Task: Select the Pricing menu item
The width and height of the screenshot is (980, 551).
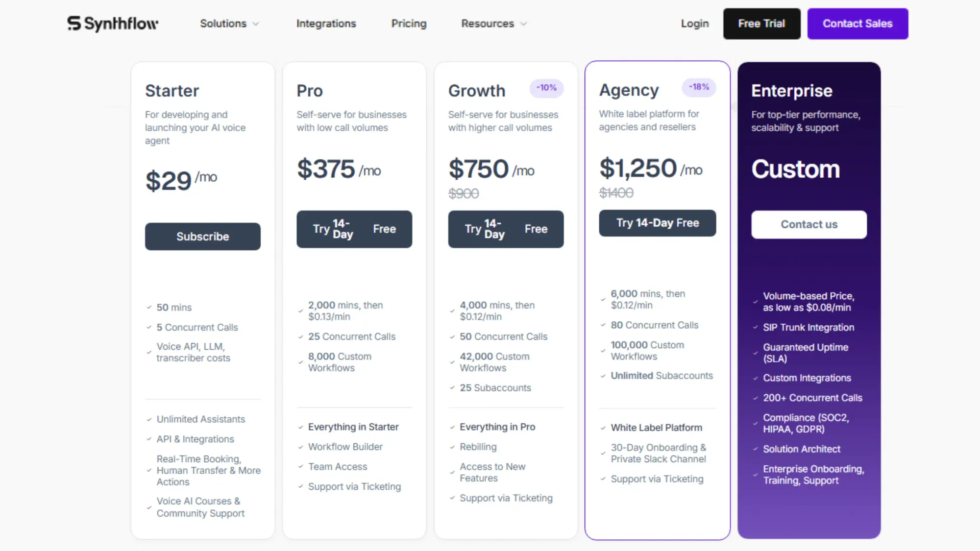Action: pyautogui.click(x=409, y=24)
